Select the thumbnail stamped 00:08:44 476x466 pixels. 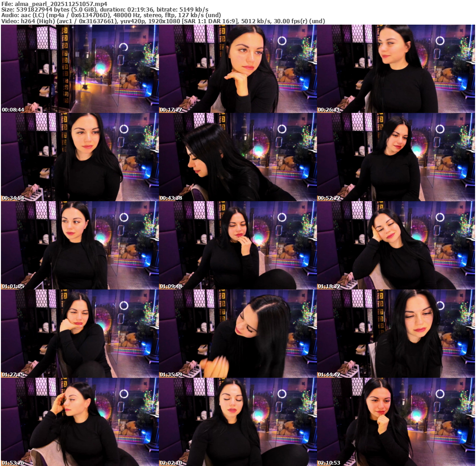click(80, 69)
